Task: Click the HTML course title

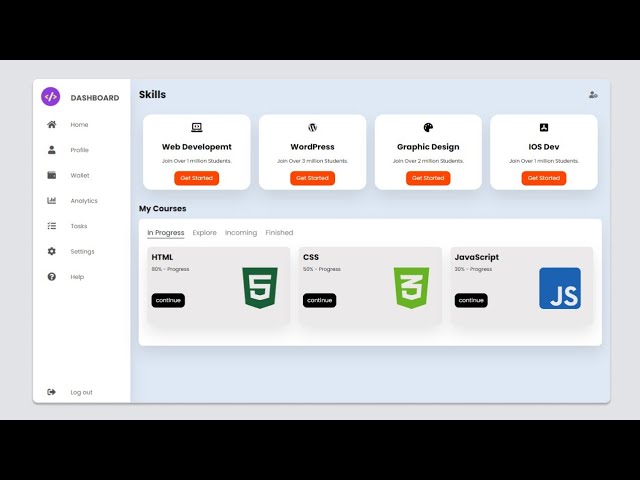Action: point(162,257)
